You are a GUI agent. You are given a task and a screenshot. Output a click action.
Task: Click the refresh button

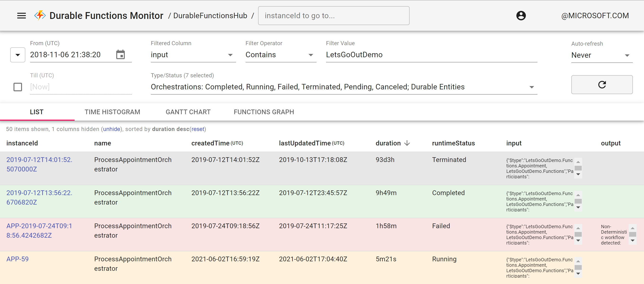tap(601, 85)
